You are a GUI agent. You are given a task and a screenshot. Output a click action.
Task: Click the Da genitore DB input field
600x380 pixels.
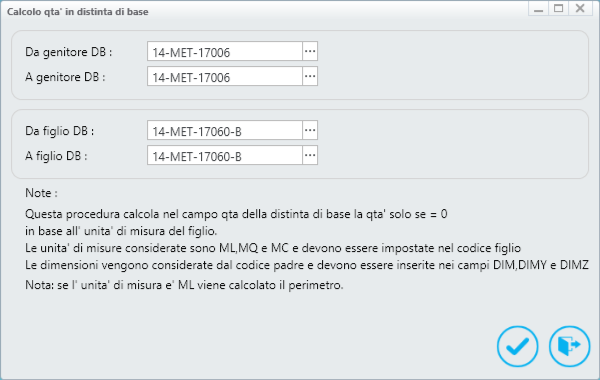click(225, 52)
